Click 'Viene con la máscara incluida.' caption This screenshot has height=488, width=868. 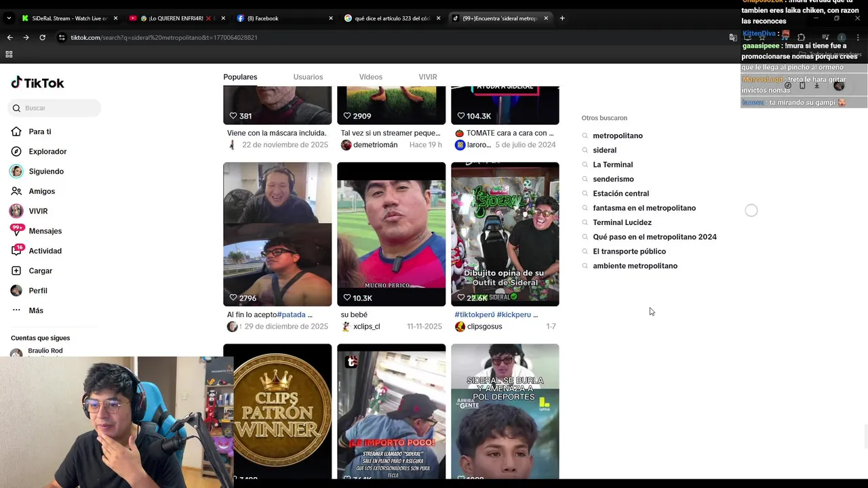277,133
